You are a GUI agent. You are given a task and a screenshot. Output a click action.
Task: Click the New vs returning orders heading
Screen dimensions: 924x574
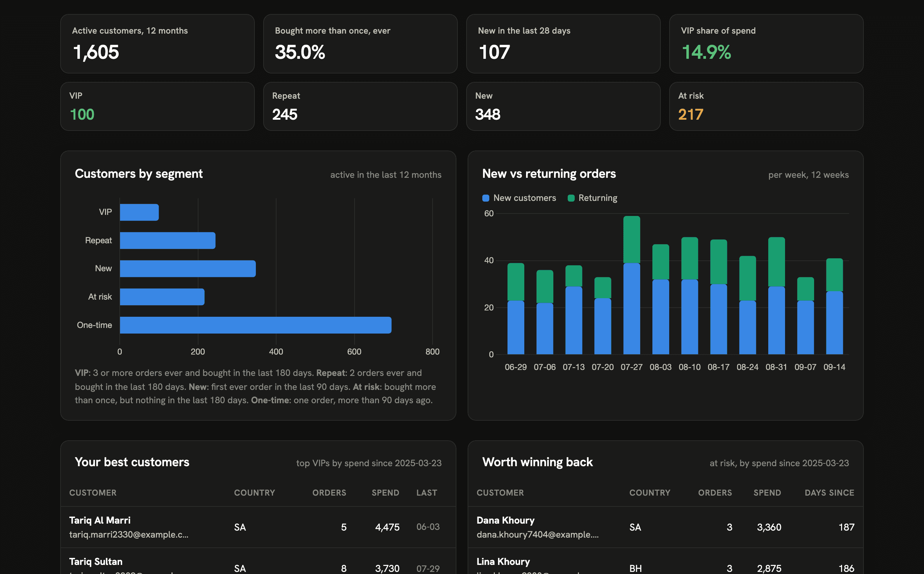coord(549,174)
